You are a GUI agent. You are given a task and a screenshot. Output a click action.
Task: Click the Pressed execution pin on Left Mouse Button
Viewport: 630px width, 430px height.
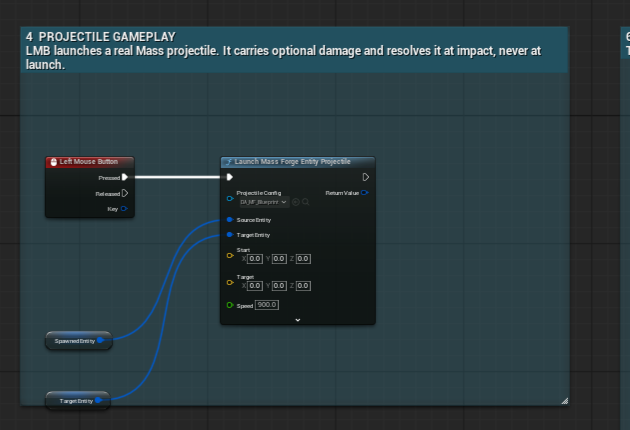tap(125, 177)
